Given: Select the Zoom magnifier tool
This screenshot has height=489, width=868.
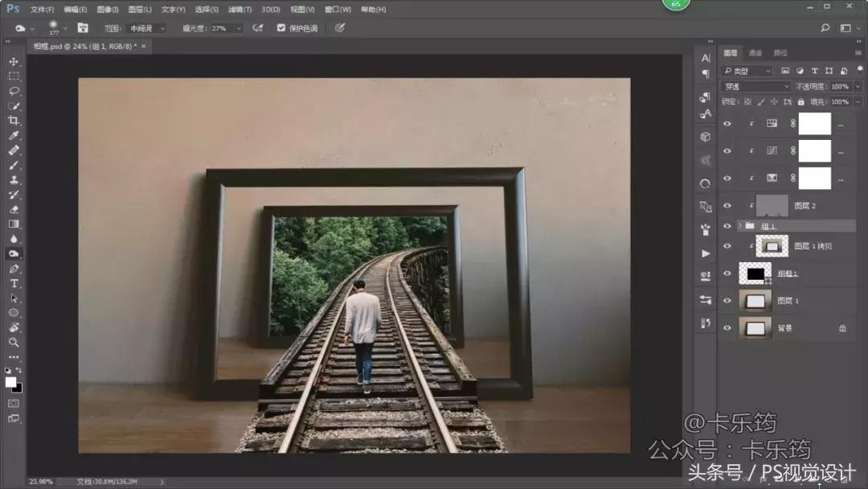Looking at the screenshot, I should click(x=14, y=342).
